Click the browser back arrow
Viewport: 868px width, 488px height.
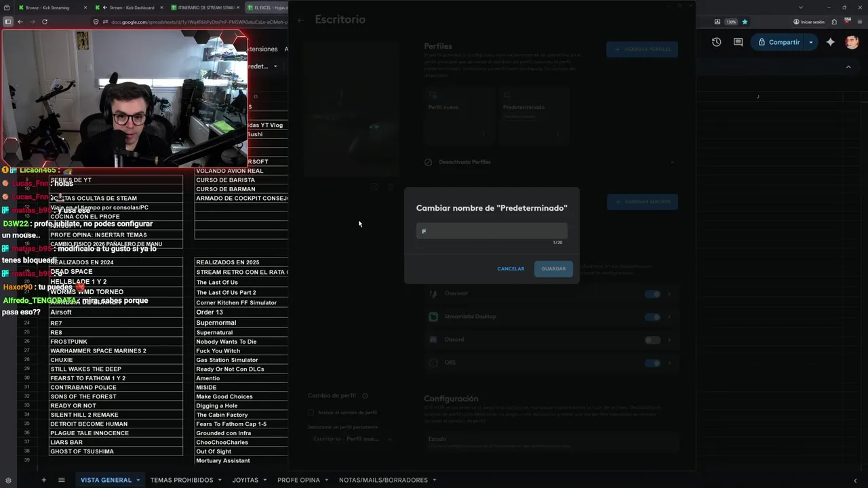tap(20, 22)
